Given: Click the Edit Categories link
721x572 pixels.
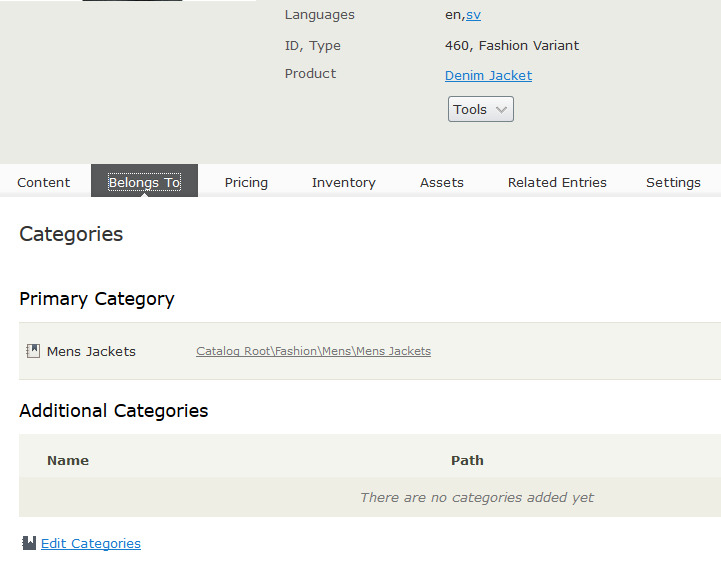Looking at the screenshot, I should (x=90, y=543).
